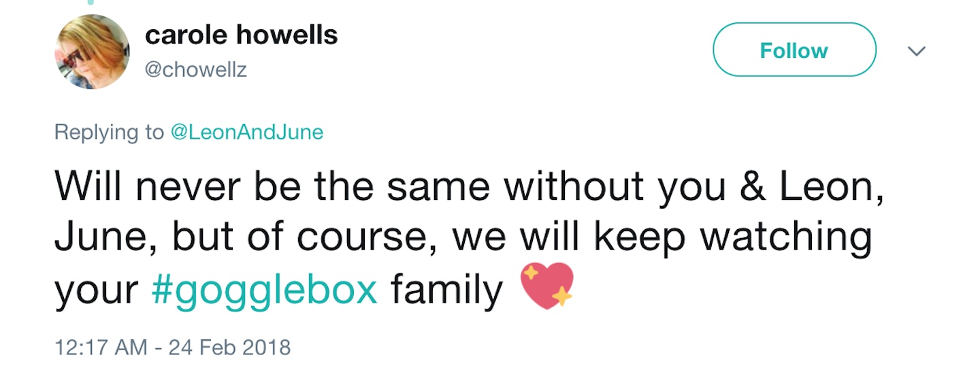Visit the @LeonAndJune mention link
980x372 pixels.
tap(246, 132)
